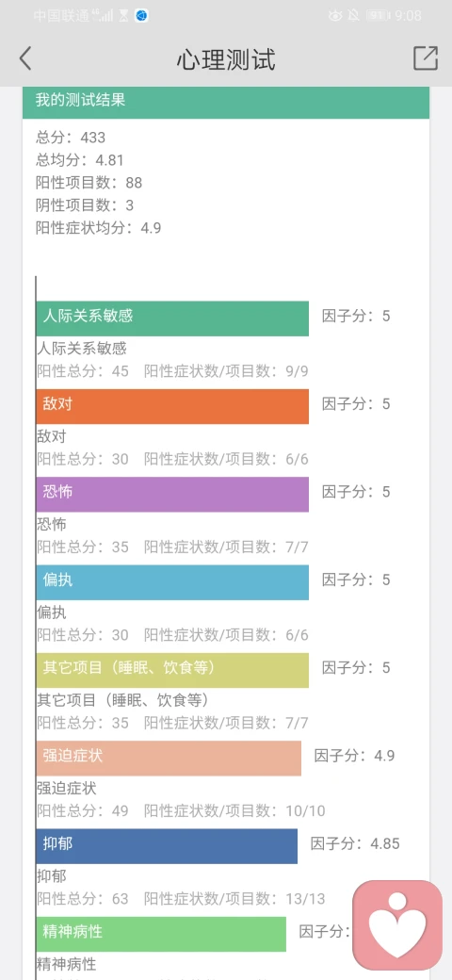Tap the battery indicator icon
Screen dimensions: 452x980
point(379,16)
